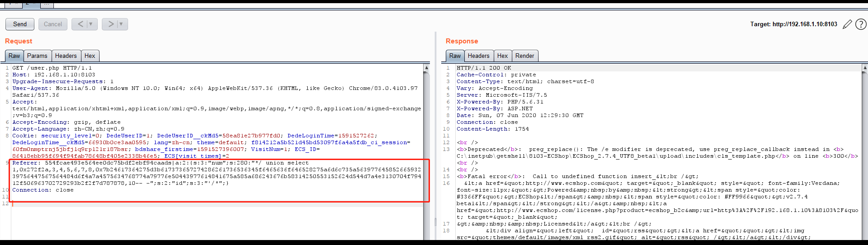Image resolution: width=868 pixels, height=245 pixels.
Task: Click the 'GET /user.php HTTP/1.1' request line
Action: [x=52, y=68]
